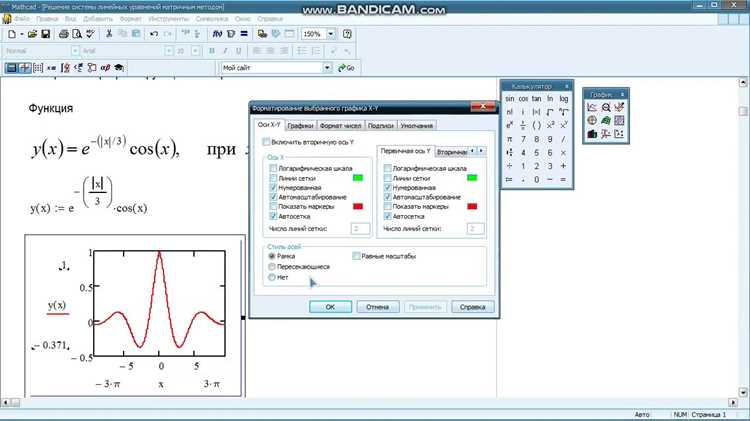The image size is (750, 421).
Task: Enable X-axis 'Линии сетки' checkbox
Action: point(273,178)
